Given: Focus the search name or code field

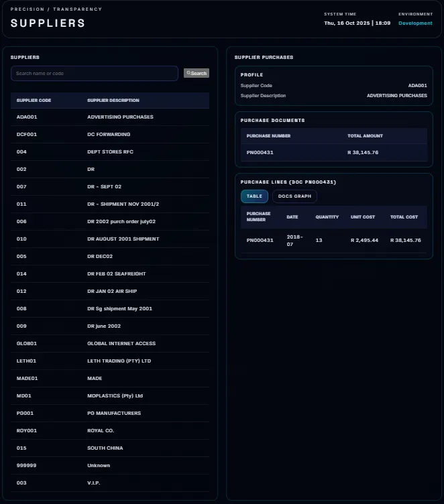Looking at the screenshot, I should click(x=95, y=73).
